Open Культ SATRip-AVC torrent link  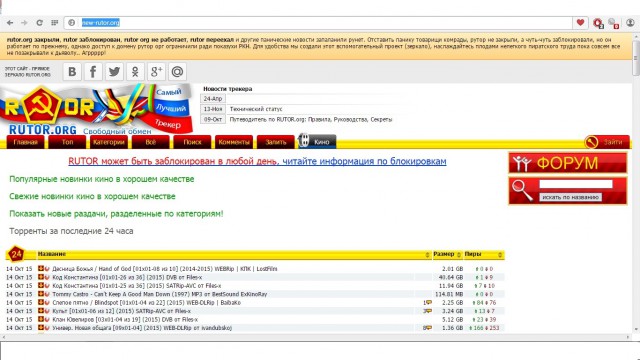tap(121, 311)
